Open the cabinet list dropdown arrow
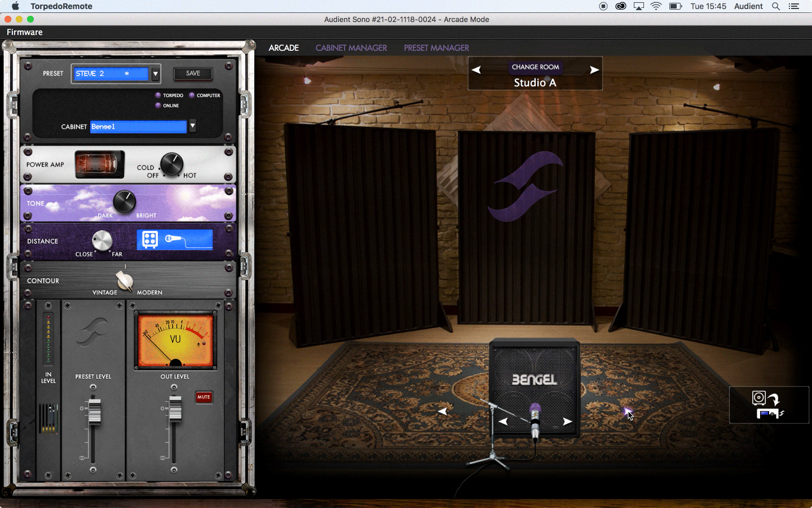The height and width of the screenshot is (508, 812). pos(192,126)
